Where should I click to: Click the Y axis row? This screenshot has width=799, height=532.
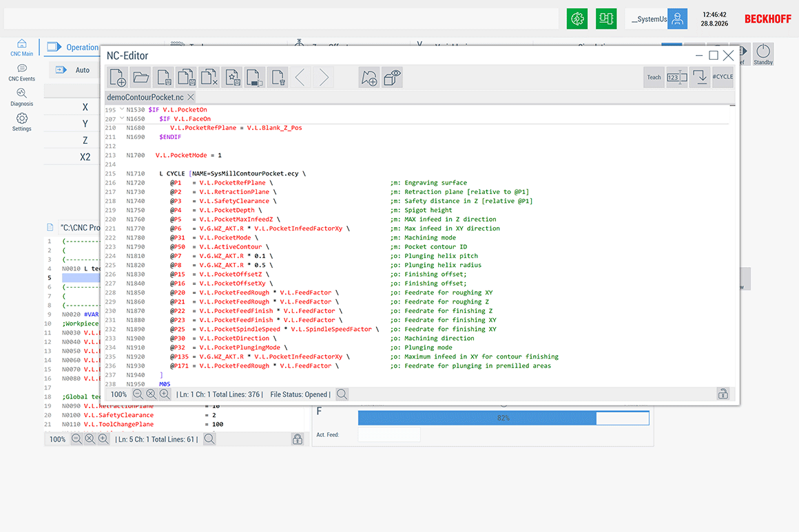[72, 123]
